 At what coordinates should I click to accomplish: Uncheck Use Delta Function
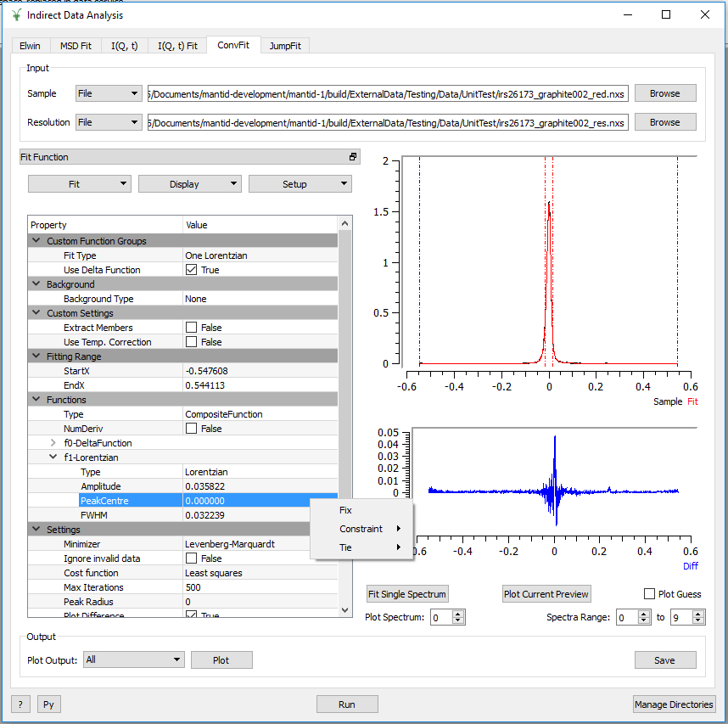pos(189,269)
